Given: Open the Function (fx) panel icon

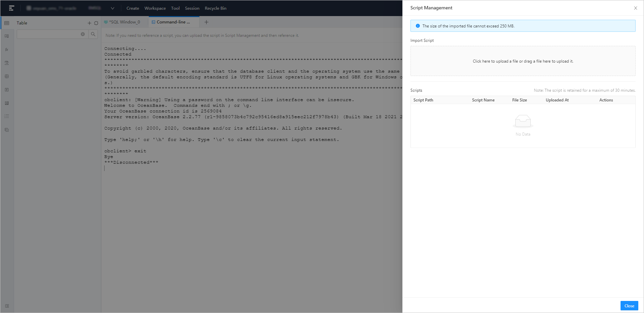Looking at the screenshot, I should click(7, 49).
